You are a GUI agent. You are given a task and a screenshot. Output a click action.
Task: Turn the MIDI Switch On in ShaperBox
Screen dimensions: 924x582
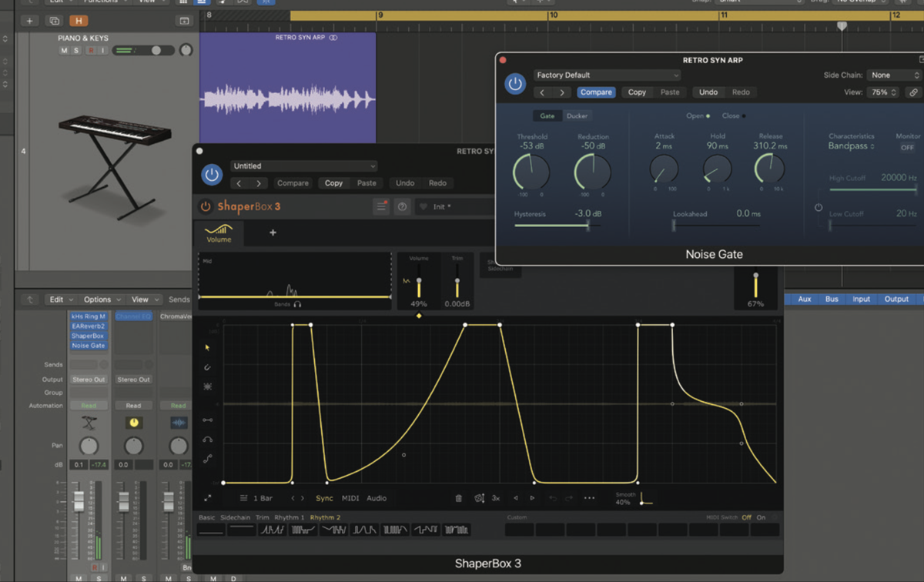[762, 517]
